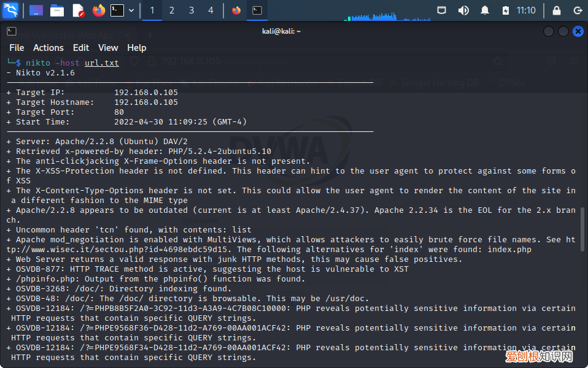The width and height of the screenshot is (588, 368).
Task: Launch Firefox from the panel launcher
Action: tap(98, 10)
